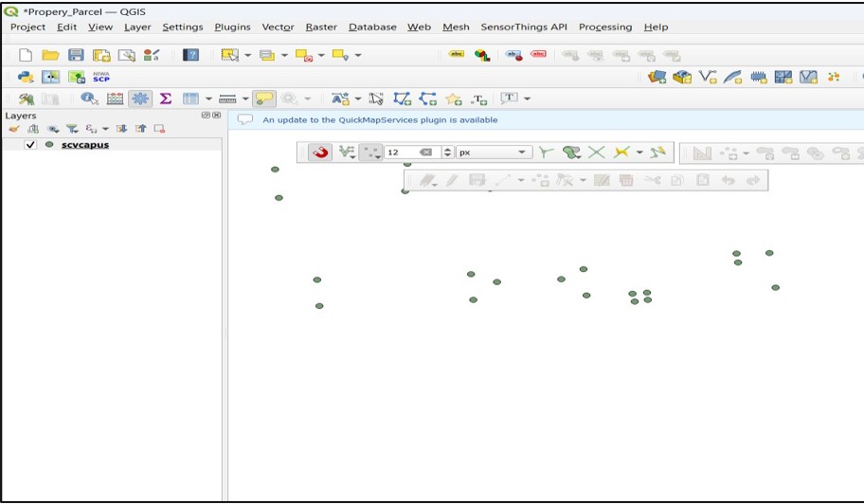The width and height of the screenshot is (864, 504).
Task: Adjust snapping tolerance spinner arrows
Action: 447,152
